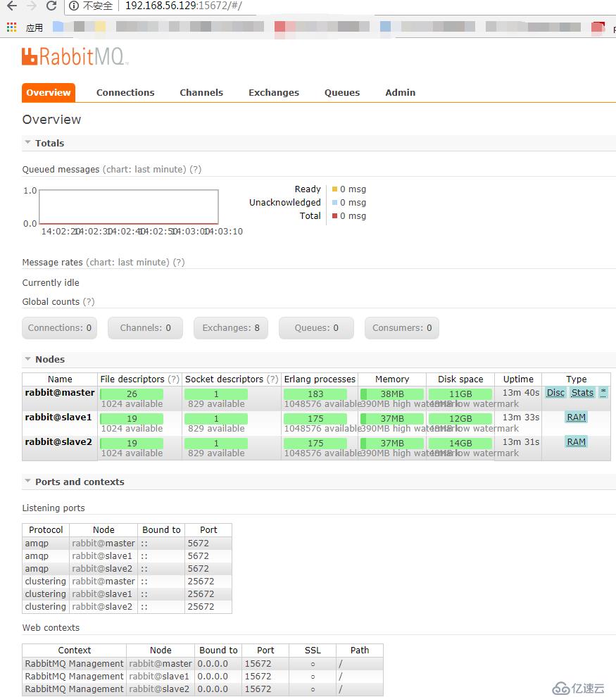Click the Connections: 0 count button
The width and height of the screenshot is (616, 697).
click(x=60, y=328)
